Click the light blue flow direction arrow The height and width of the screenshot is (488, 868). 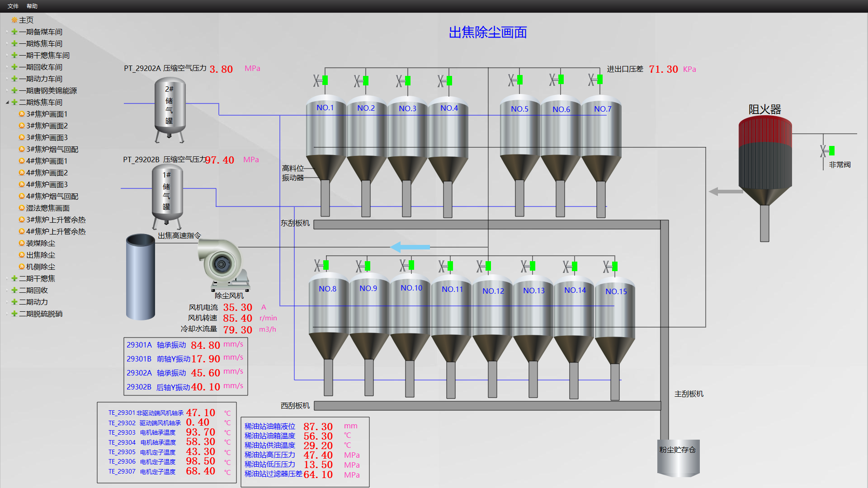pos(410,247)
